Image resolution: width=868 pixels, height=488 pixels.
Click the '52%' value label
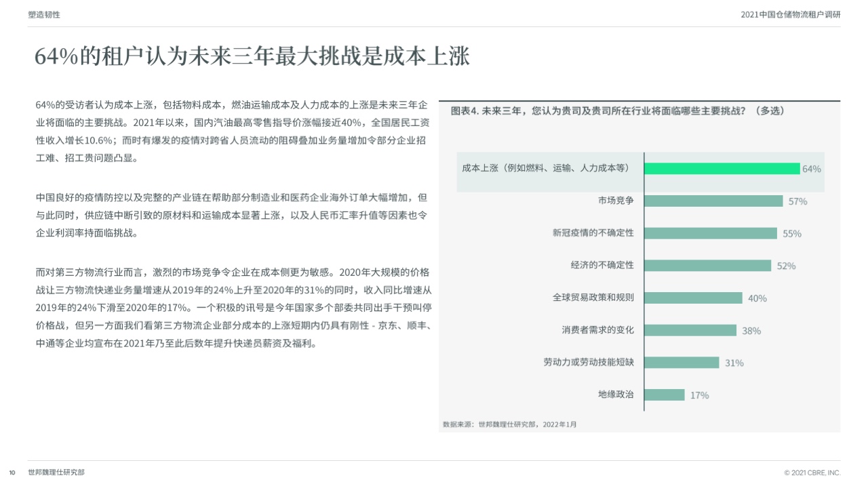point(786,266)
